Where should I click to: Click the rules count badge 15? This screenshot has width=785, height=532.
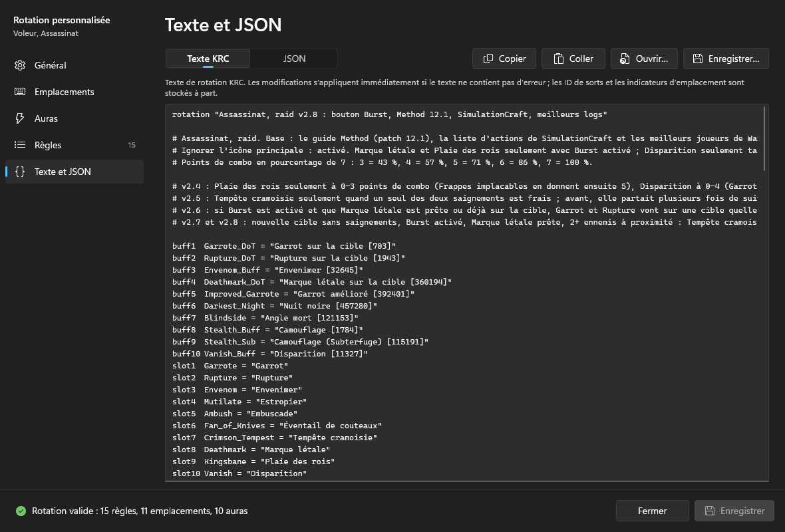[x=132, y=145]
